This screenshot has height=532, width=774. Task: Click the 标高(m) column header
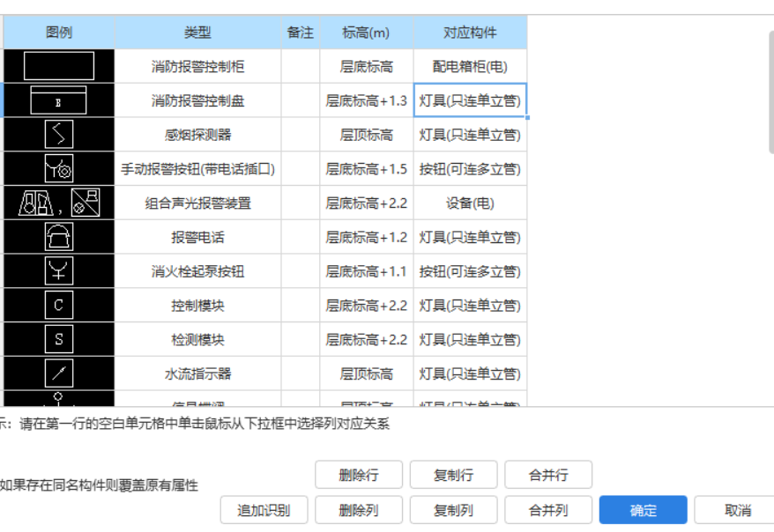coord(366,32)
